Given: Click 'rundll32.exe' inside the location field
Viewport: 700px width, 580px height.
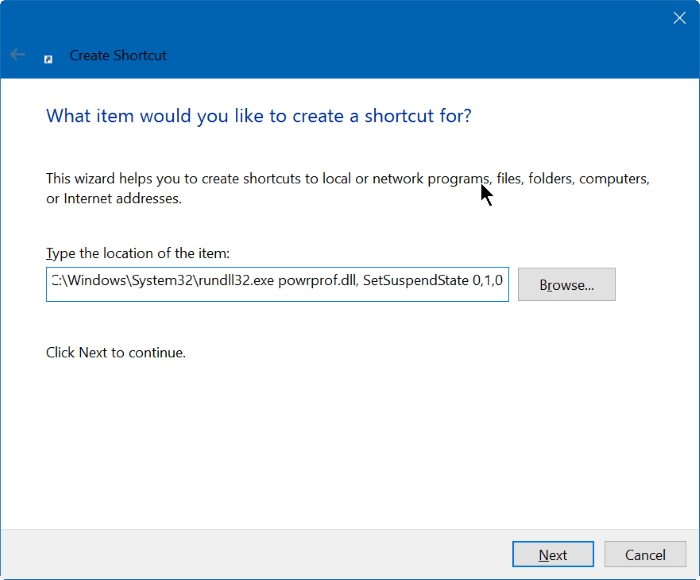Looking at the screenshot, I should click(244, 281).
